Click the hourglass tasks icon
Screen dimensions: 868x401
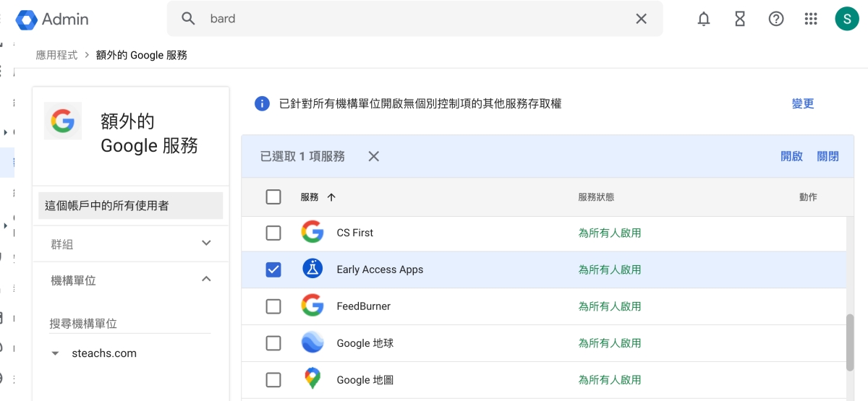tap(740, 19)
